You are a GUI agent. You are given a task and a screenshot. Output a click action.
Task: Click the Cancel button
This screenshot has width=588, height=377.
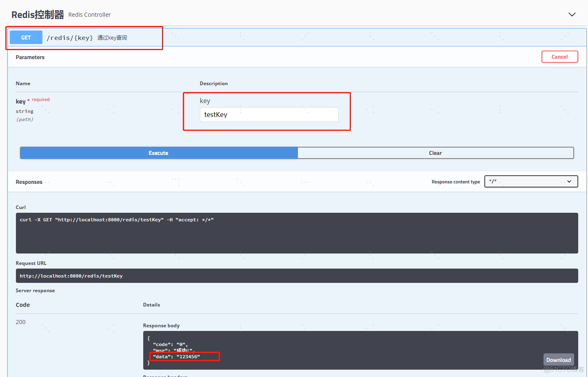point(559,57)
